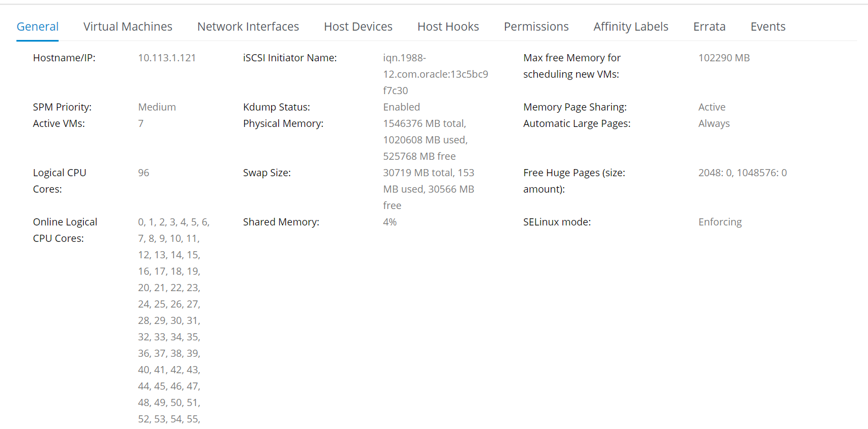Image resolution: width=868 pixels, height=429 pixels.
Task: Go to the Host Devices tab
Action: click(x=358, y=26)
